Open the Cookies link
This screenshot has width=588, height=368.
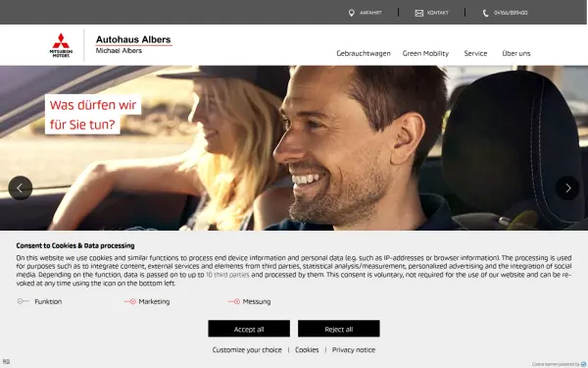point(307,349)
